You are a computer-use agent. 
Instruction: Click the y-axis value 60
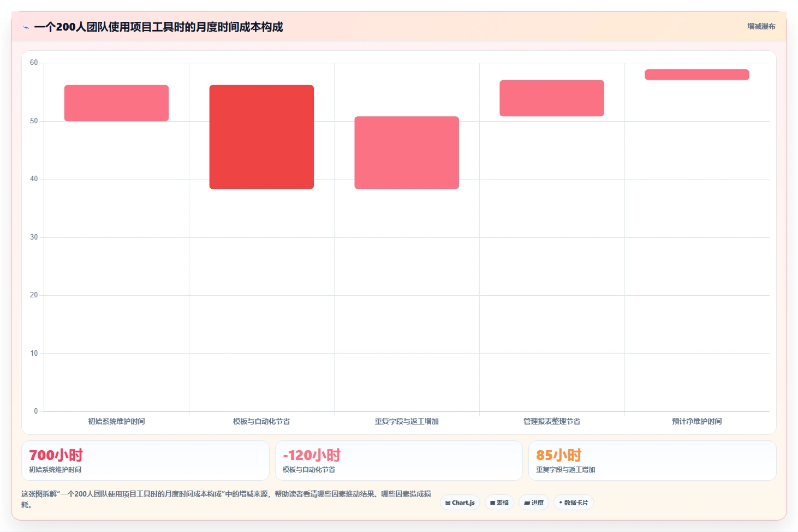coord(34,63)
